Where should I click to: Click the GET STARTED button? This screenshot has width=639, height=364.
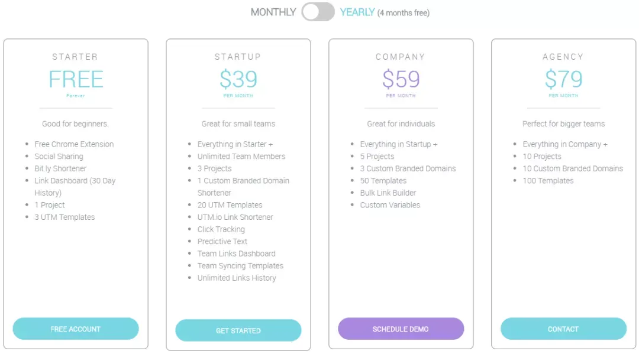[238, 330]
